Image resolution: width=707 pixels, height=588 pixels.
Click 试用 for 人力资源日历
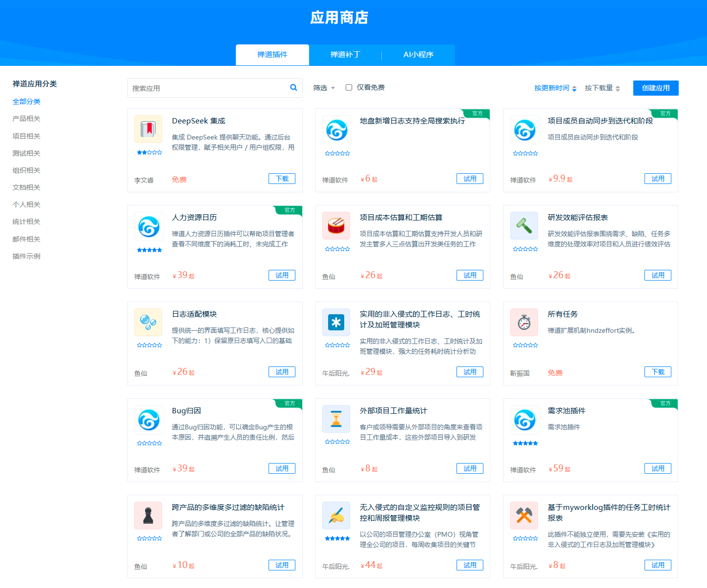(x=282, y=275)
